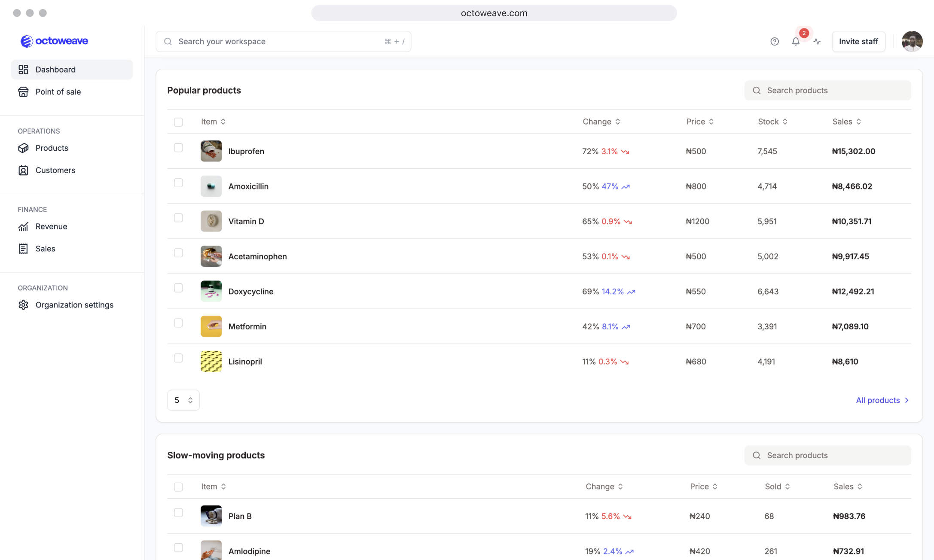The image size is (934, 560).
Task: Open the user profile avatar
Action: [912, 42]
